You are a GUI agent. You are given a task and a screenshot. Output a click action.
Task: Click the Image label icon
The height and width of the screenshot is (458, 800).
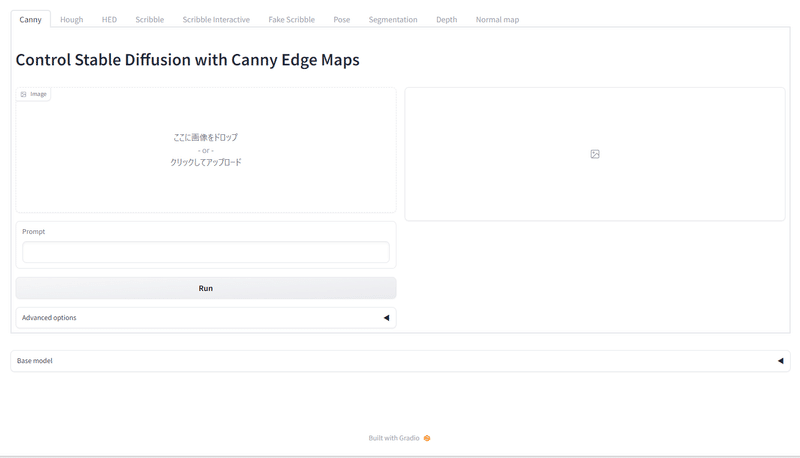click(x=23, y=94)
